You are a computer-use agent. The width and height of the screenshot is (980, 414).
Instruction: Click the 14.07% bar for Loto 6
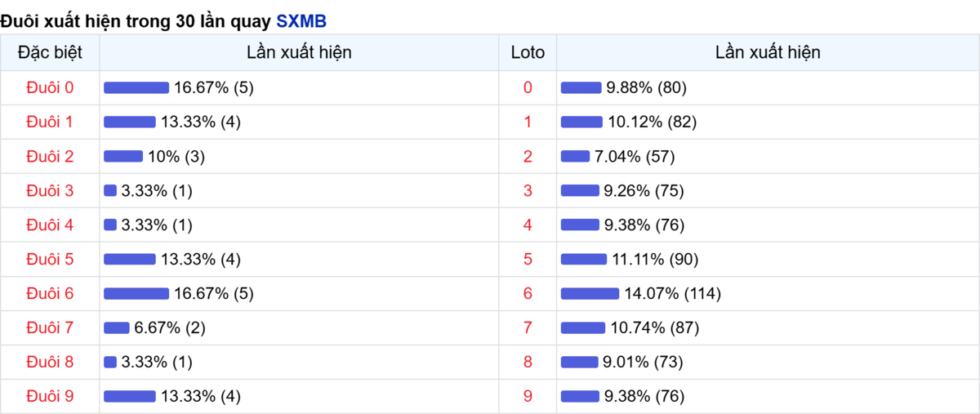point(590,293)
